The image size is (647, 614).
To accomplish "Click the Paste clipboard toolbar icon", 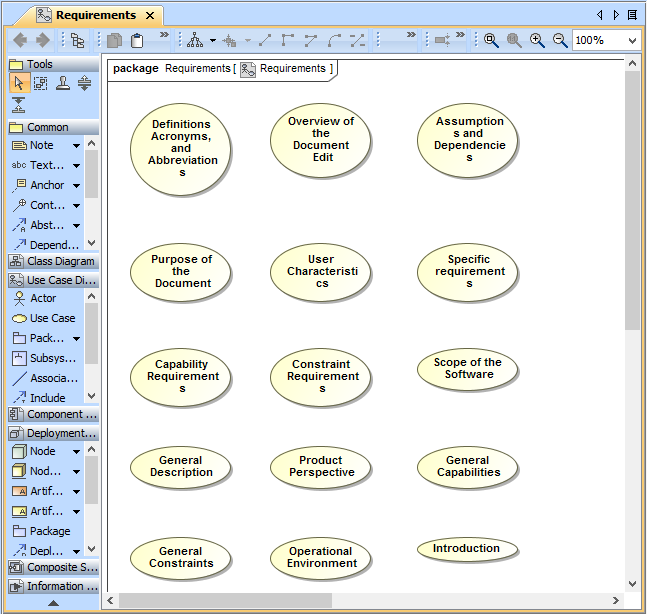I will click(x=137, y=40).
